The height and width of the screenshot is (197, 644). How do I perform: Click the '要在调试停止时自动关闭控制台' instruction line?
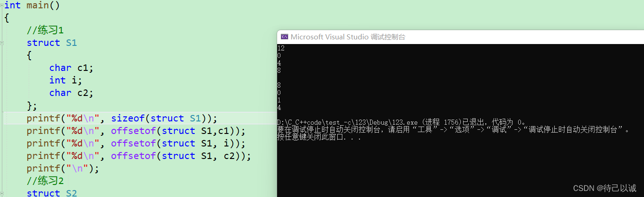pos(453,130)
